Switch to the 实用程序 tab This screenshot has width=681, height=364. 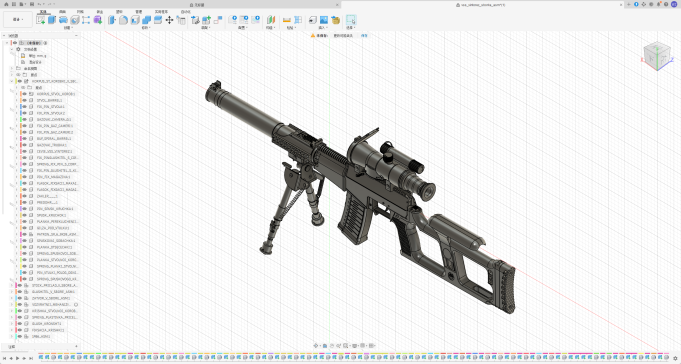pyautogui.click(x=161, y=12)
